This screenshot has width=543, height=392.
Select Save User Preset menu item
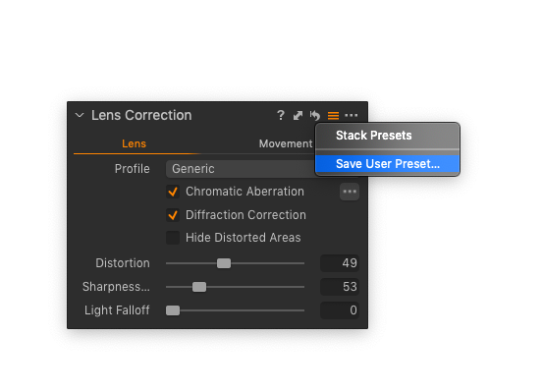pos(388,164)
